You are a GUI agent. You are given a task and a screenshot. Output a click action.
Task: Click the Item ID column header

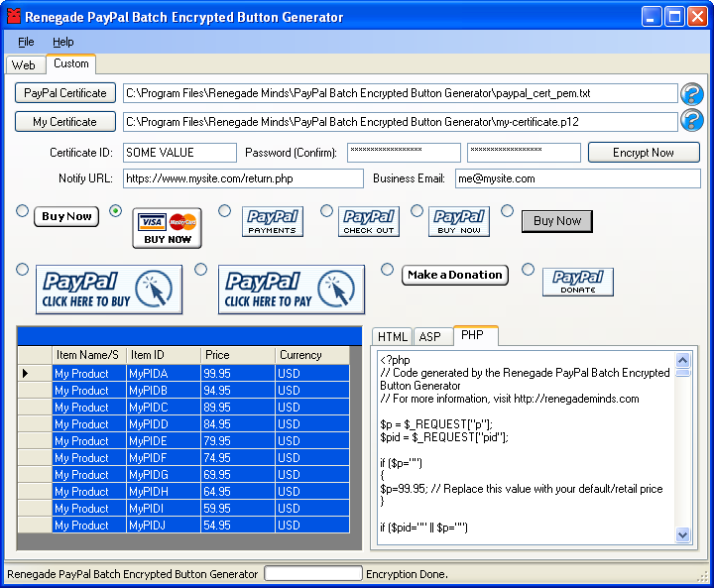(164, 355)
